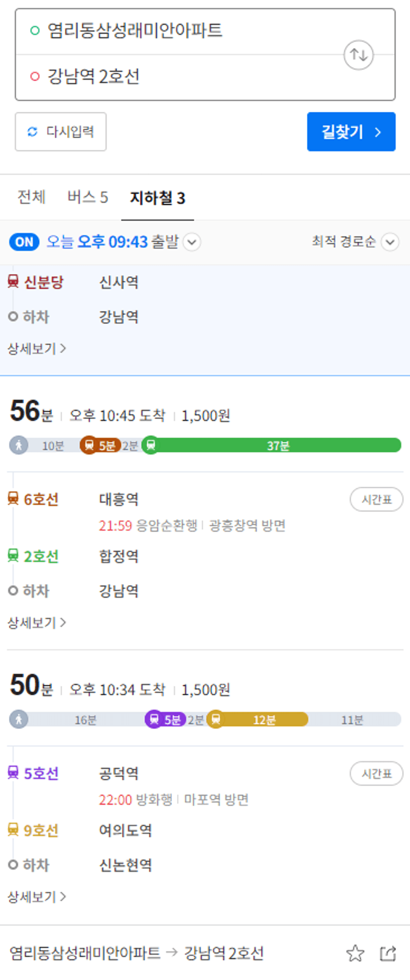This screenshot has width=410, height=980.
Task: Click the yellow 9호선 train icon
Action: [x=13, y=829]
